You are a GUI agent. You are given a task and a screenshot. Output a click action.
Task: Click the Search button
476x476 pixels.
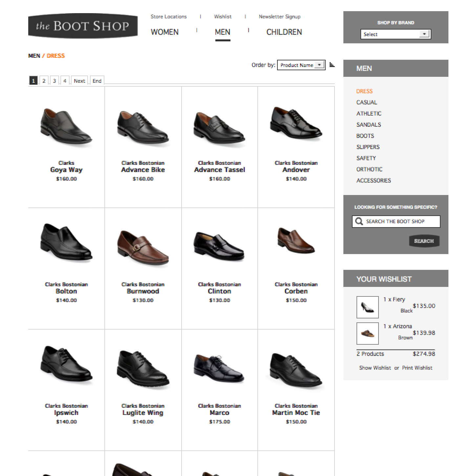pyautogui.click(x=424, y=241)
